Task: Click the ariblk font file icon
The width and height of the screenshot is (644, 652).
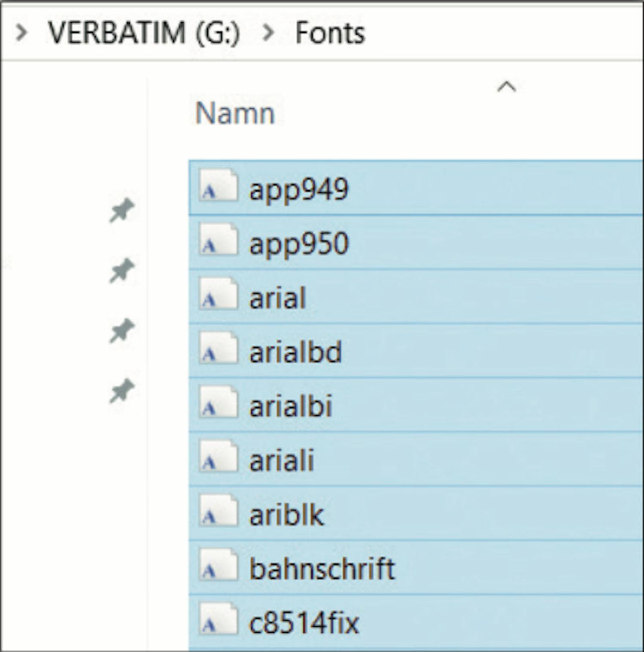Action: (218, 510)
